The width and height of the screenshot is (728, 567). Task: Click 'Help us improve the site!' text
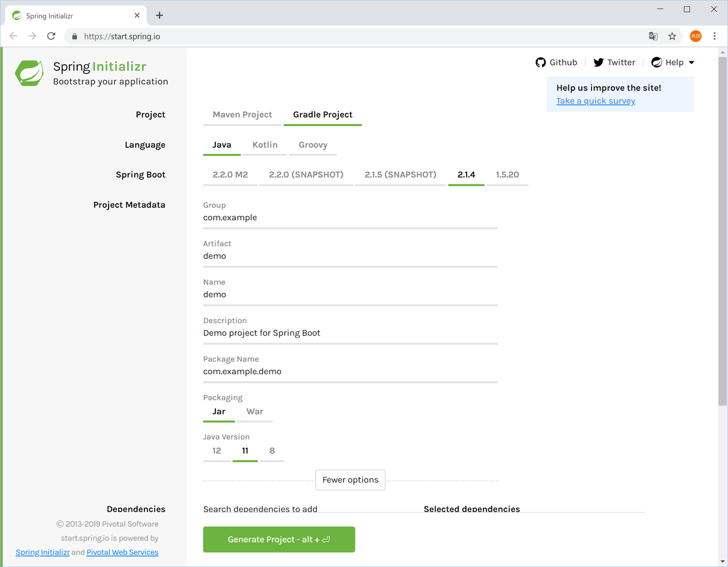pyautogui.click(x=608, y=88)
